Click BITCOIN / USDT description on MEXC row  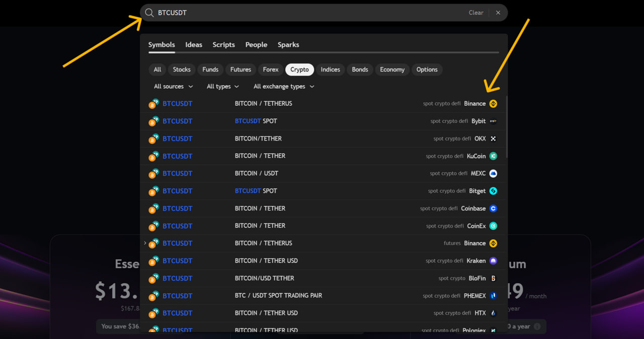tap(257, 173)
